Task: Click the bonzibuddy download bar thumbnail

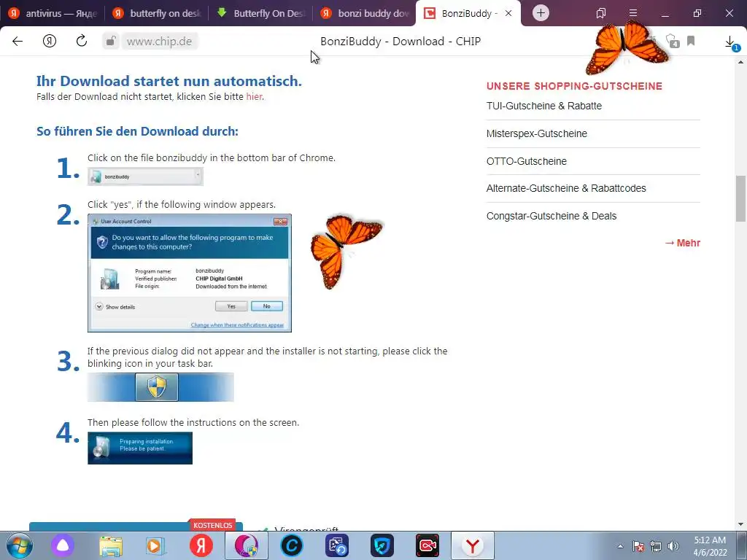Action: [x=145, y=176]
